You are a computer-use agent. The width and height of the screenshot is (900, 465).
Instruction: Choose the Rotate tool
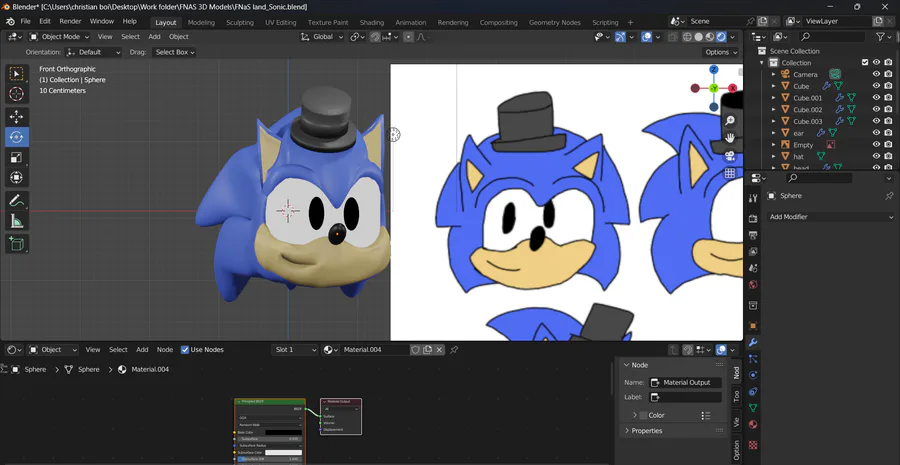[17, 137]
